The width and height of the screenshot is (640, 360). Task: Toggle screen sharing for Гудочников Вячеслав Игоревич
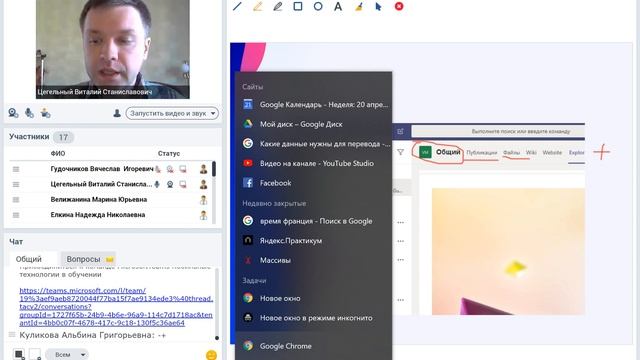pyautogui.click(x=183, y=169)
